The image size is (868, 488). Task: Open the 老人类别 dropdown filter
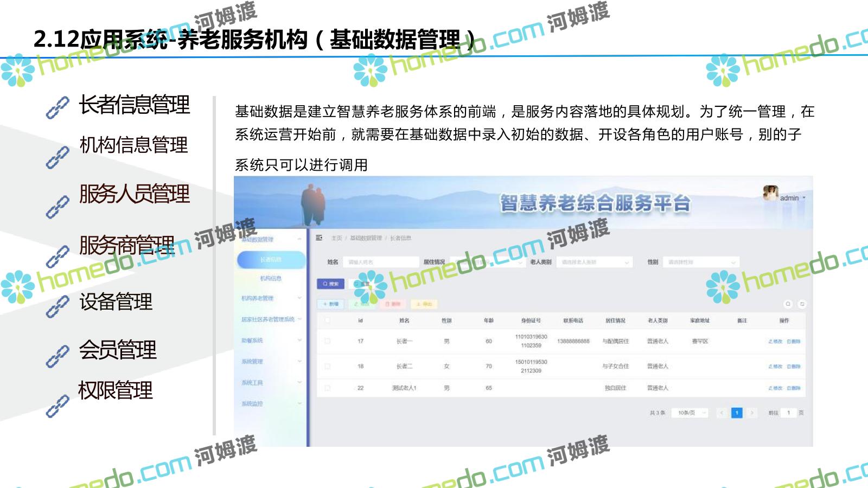[x=595, y=262]
